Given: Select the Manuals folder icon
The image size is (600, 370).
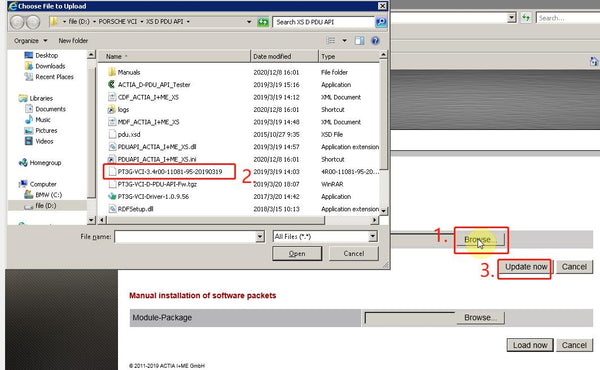Looking at the screenshot, I should tap(112, 72).
